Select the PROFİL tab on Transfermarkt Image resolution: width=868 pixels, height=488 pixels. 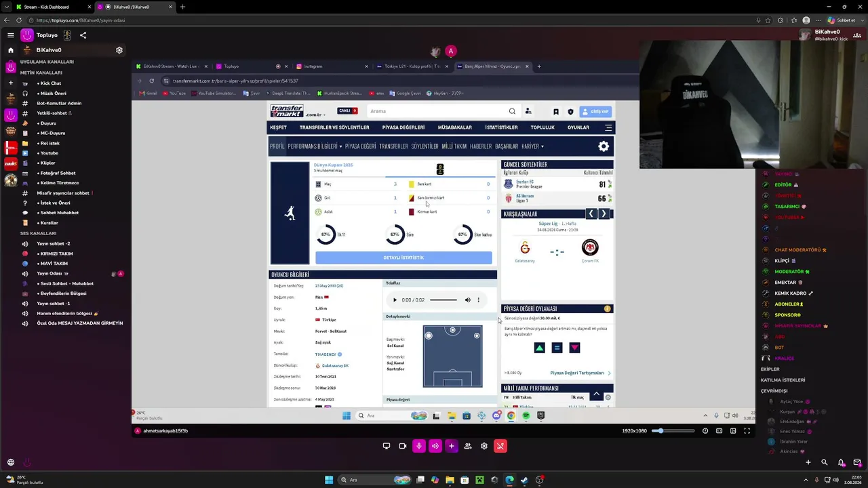(277, 146)
